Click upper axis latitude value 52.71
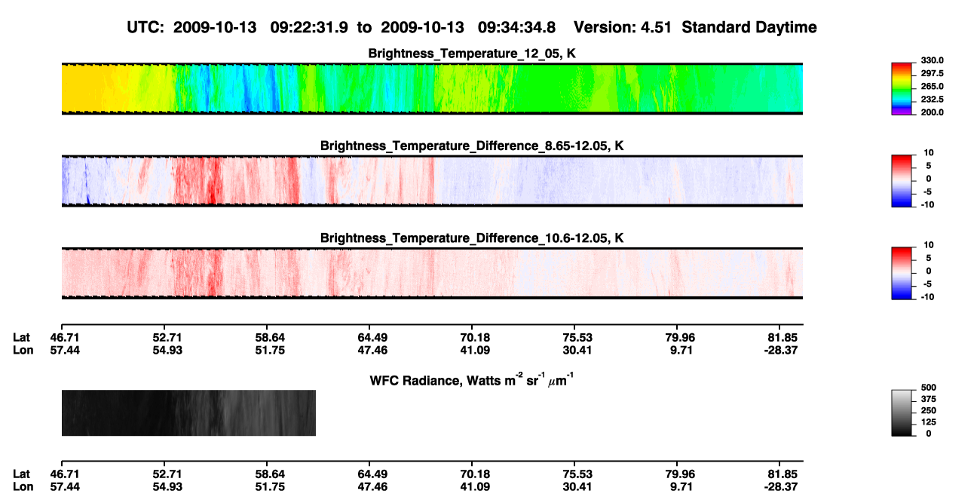Viewport: 980px width, 503px height. point(167,337)
